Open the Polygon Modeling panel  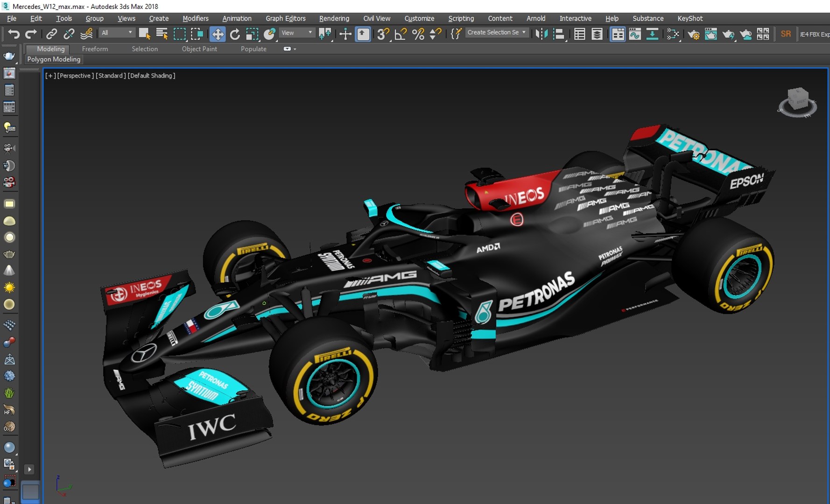click(x=54, y=59)
